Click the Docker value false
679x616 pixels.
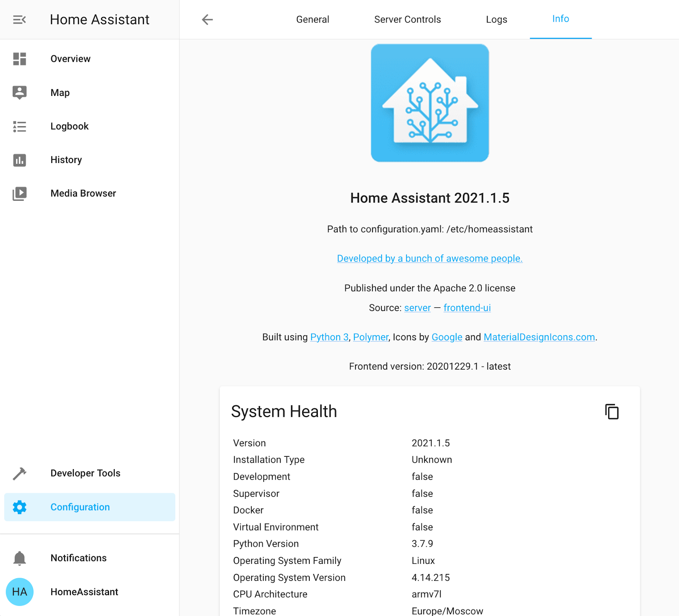[x=422, y=510]
